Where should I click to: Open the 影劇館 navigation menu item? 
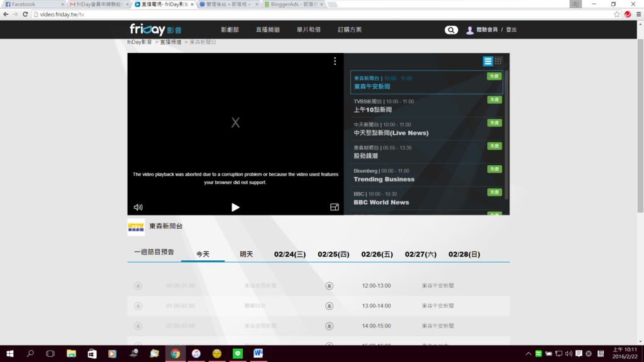(230, 30)
